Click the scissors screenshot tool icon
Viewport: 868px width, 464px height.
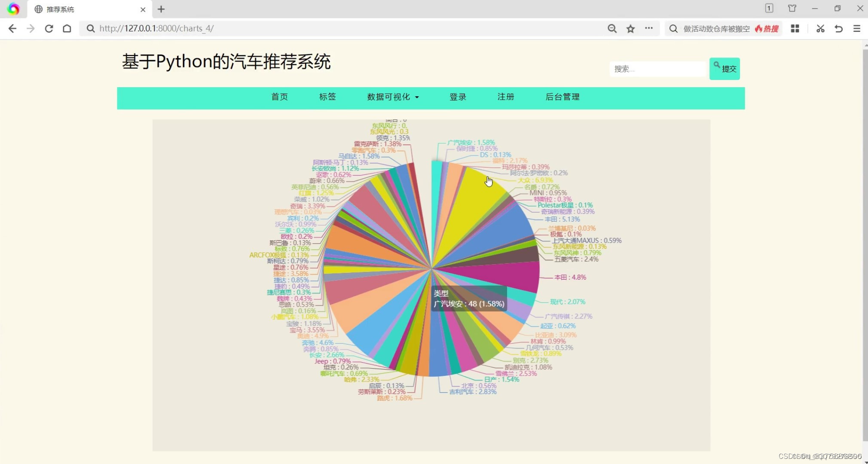[820, 28]
